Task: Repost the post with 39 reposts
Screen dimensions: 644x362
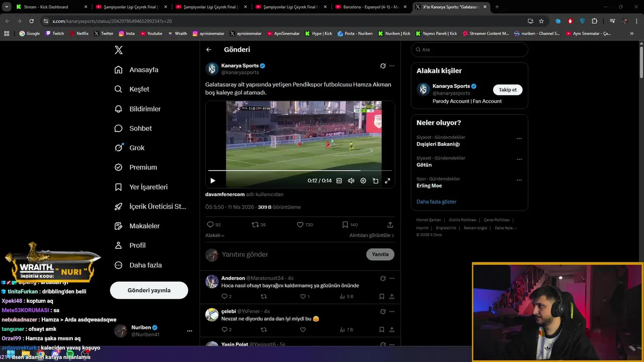Action: pyautogui.click(x=259, y=225)
